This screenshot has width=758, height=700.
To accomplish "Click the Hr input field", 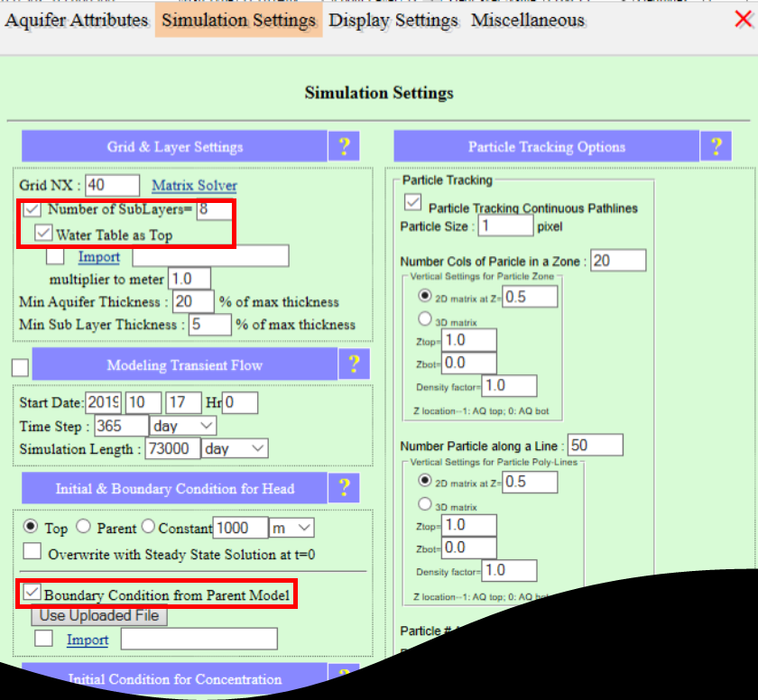I will click(x=240, y=402).
